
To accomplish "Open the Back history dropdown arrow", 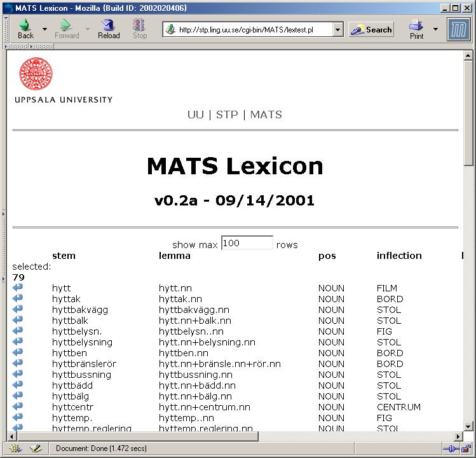I will pyautogui.click(x=44, y=29).
